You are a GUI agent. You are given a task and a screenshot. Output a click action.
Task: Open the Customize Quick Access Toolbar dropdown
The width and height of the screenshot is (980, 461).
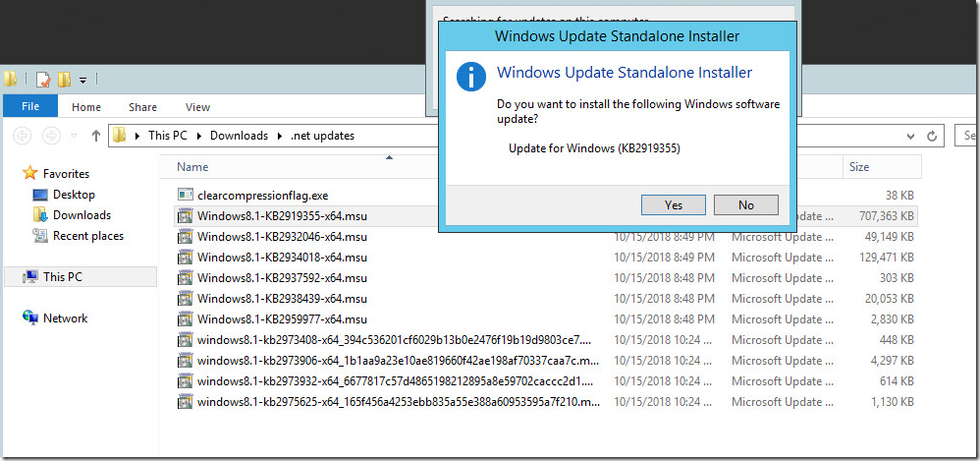pos(82,80)
